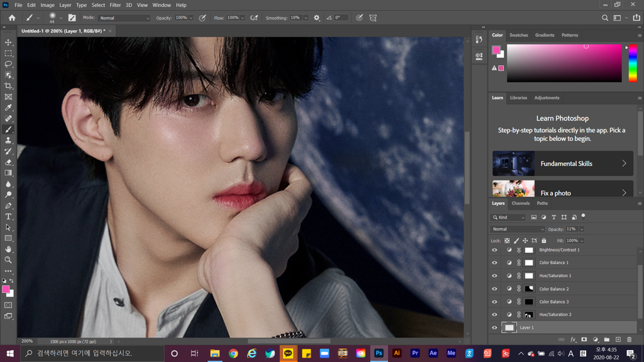Select the Zoom tool
The image size is (644, 362).
click(8, 260)
